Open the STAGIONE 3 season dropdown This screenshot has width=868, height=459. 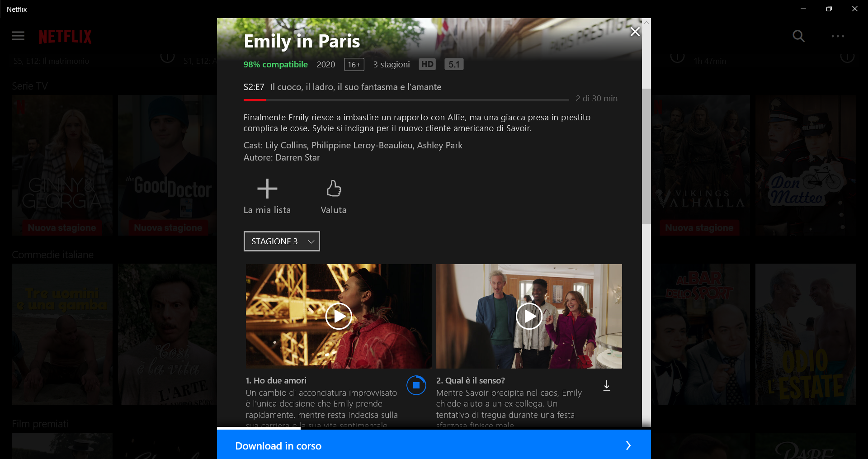pyautogui.click(x=281, y=241)
